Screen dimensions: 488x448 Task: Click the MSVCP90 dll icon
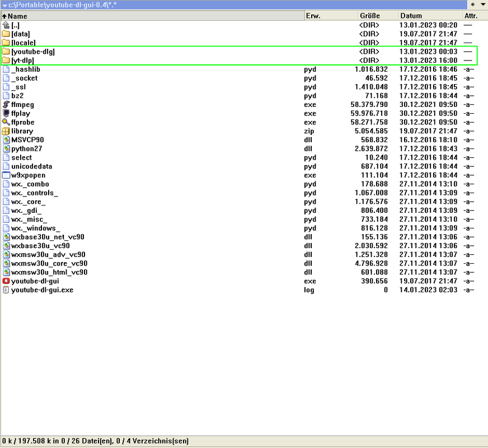pos(6,139)
